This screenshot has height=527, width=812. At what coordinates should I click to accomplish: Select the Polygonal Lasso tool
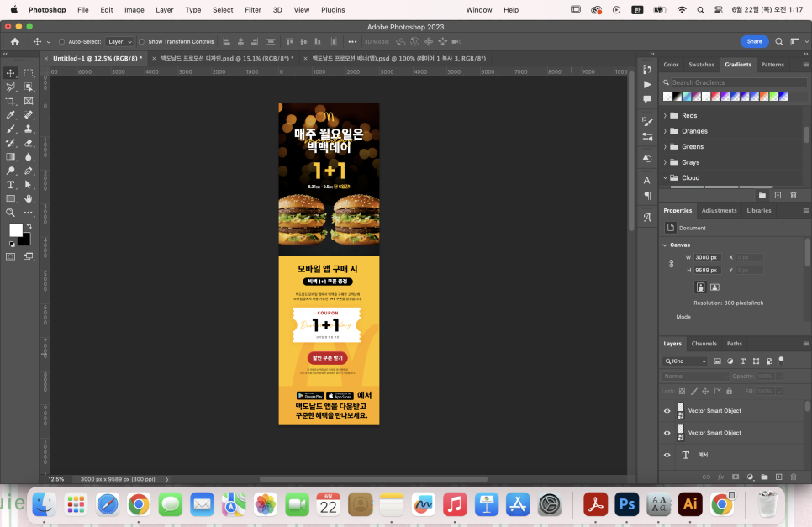point(10,87)
